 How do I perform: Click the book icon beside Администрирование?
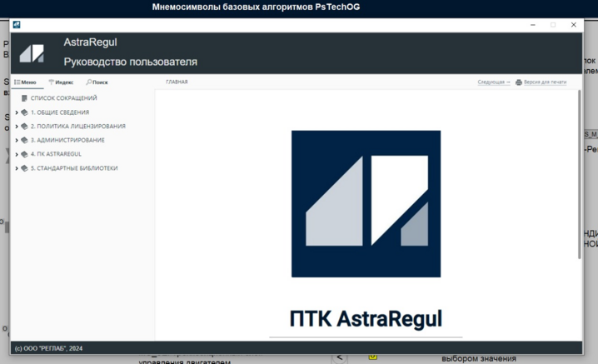25,140
